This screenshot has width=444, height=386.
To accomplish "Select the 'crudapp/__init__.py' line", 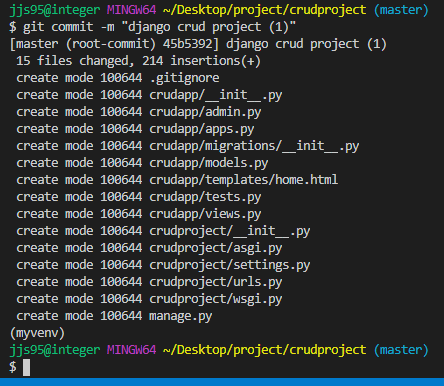I will coord(149,95).
